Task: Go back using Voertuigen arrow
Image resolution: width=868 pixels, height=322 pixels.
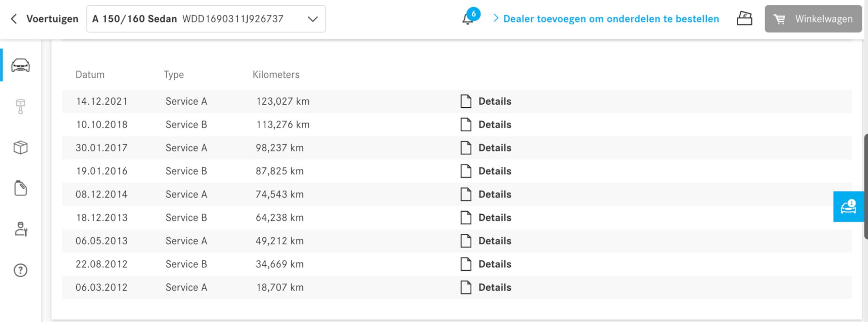Action: point(14,19)
